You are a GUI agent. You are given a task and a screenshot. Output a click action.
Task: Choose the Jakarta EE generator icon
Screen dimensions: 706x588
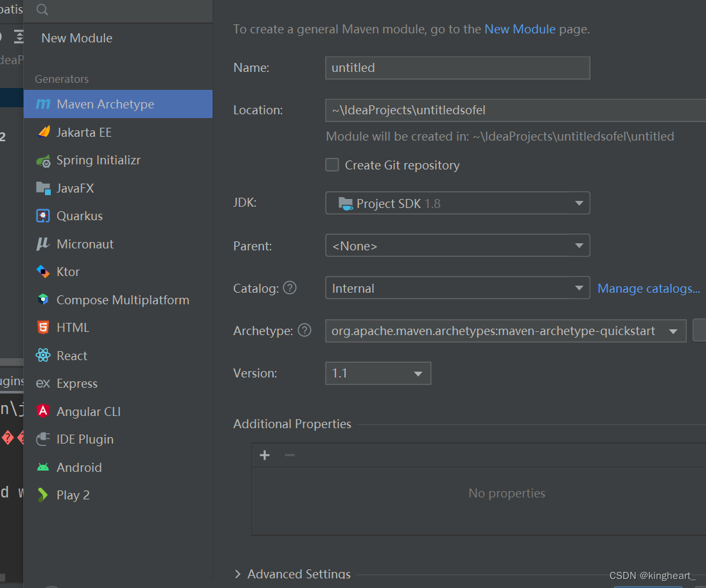(44, 132)
